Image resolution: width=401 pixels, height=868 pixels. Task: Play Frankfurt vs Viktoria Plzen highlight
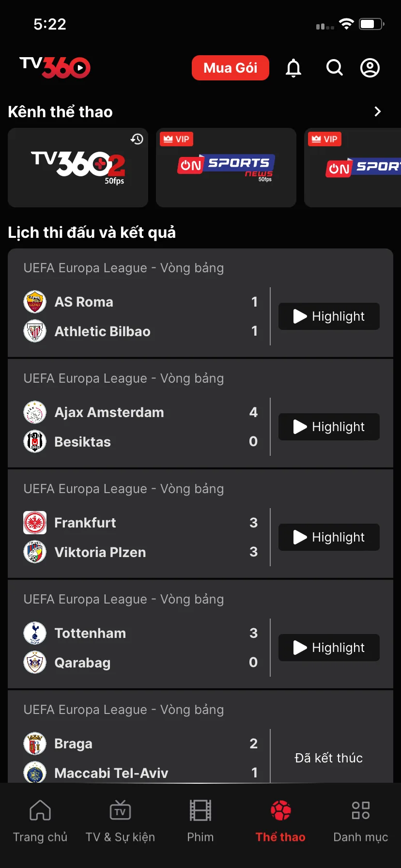point(329,537)
